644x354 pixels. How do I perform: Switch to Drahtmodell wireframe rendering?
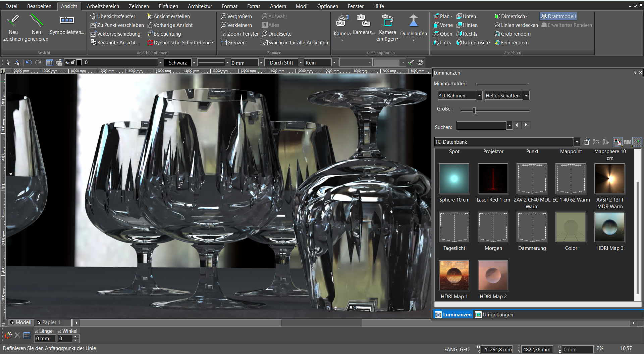coord(558,16)
